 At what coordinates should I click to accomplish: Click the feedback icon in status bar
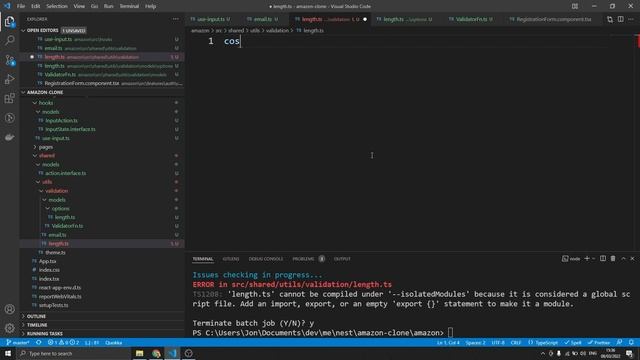(x=620, y=342)
